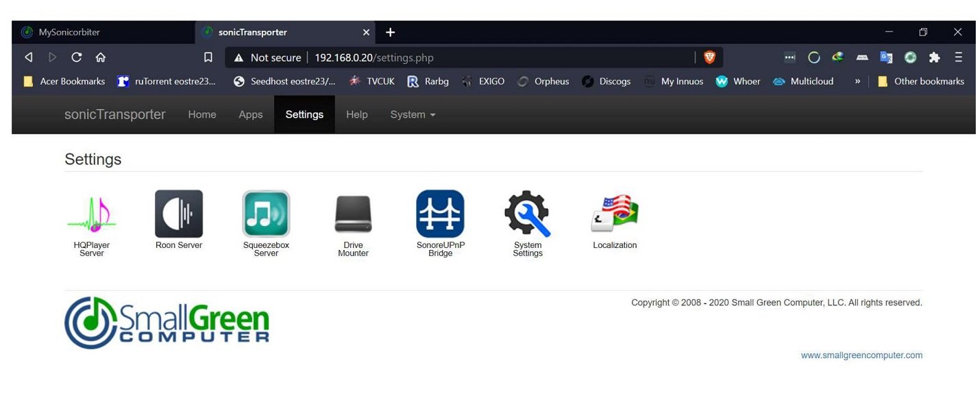Screen dimensions: 980x404
Task: Show hidden bookmarks with the chevron
Action: 857,81
